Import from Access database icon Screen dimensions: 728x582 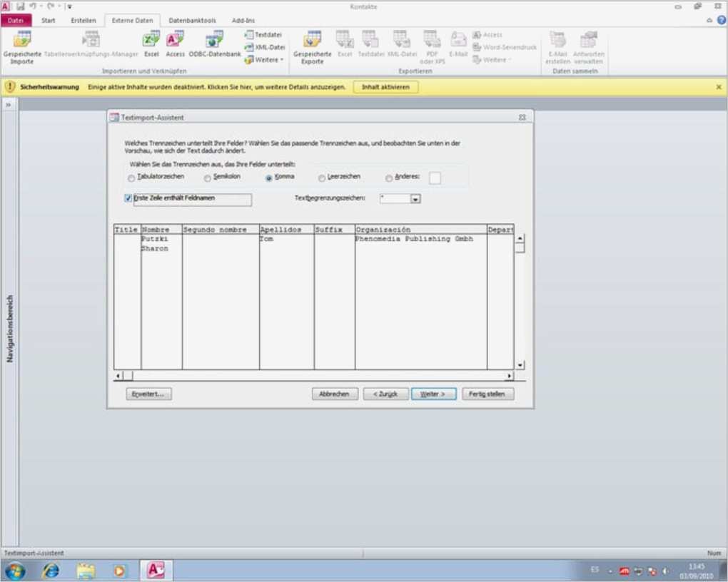click(x=175, y=44)
